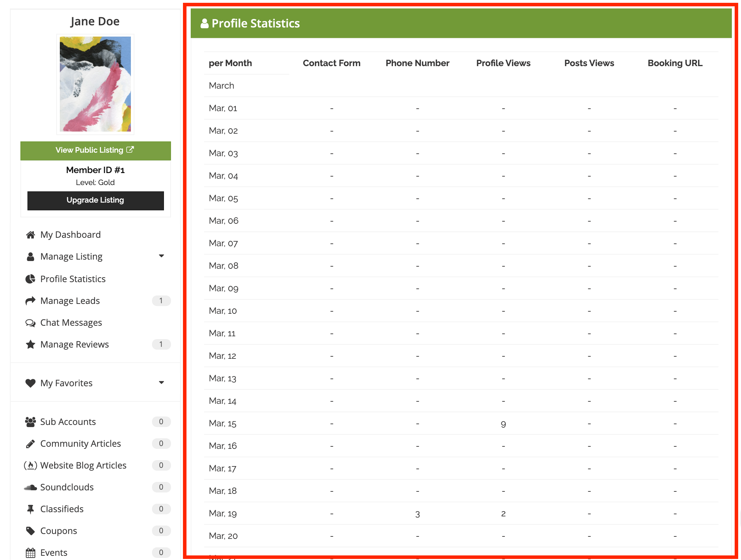This screenshot has height=560, width=741.
Task: Expand the Manage Listing dropdown arrow
Action: pyautogui.click(x=161, y=256)
